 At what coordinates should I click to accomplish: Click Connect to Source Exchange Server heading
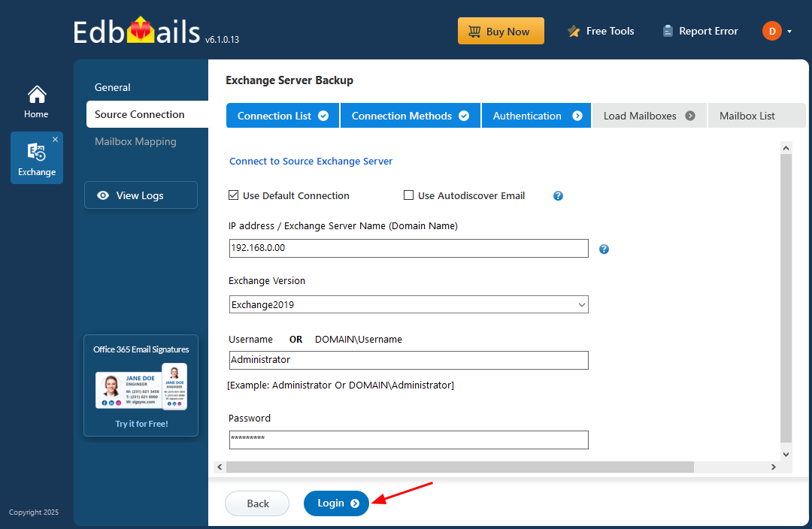(311, 161)
